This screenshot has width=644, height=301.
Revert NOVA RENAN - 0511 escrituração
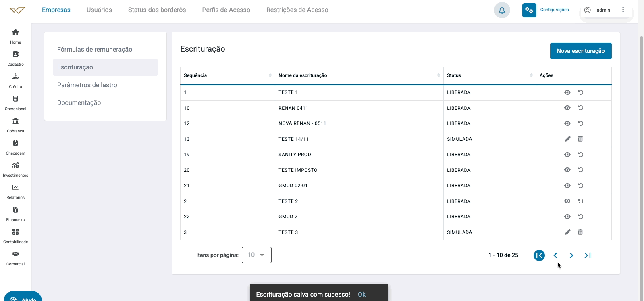(x=580, y=123)
